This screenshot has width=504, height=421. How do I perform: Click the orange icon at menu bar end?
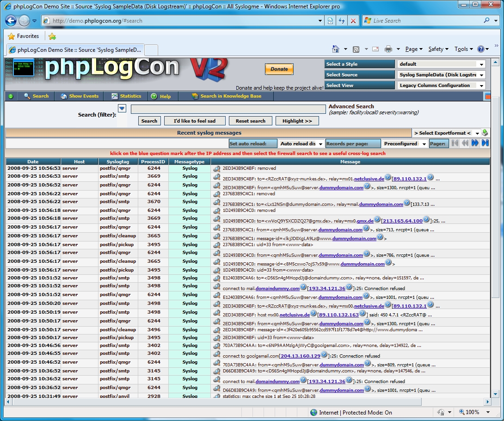click(x=488, y=96)
